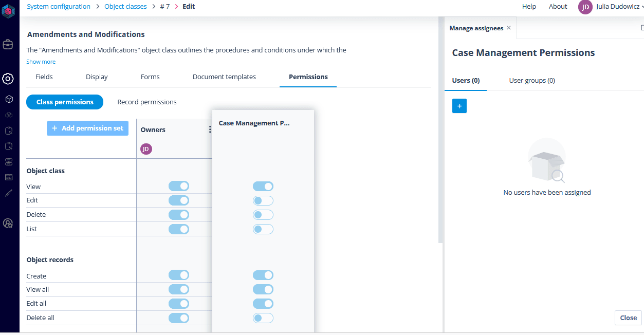Toggle Case Management View all permission
The image size is (644, 335).
263,289
